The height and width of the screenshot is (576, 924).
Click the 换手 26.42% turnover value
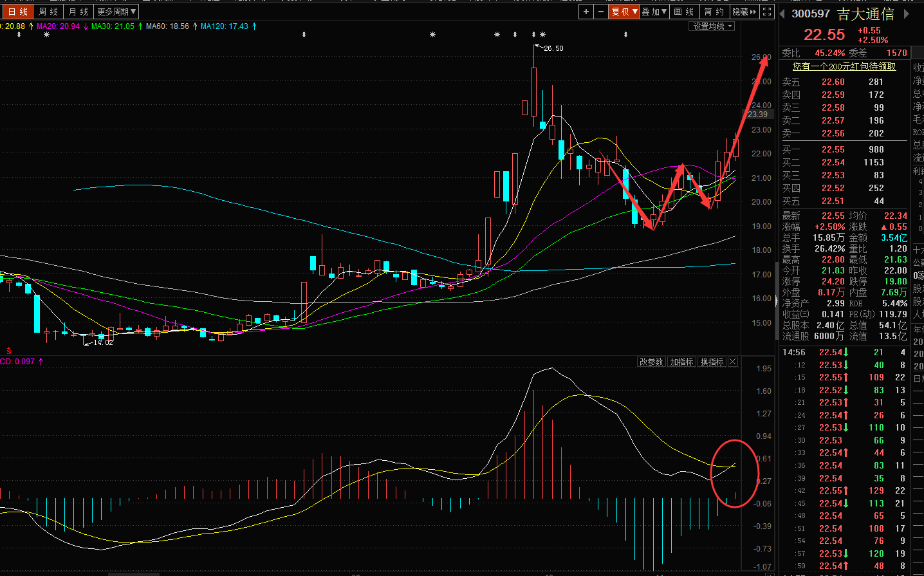coord(829,248)
